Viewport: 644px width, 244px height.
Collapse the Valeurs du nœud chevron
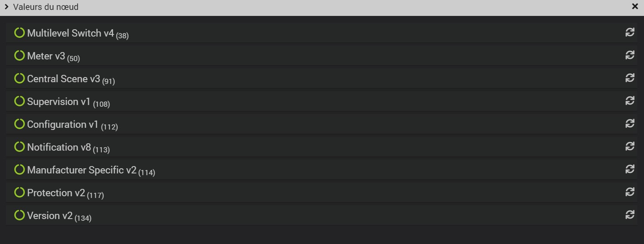[6, 7]
